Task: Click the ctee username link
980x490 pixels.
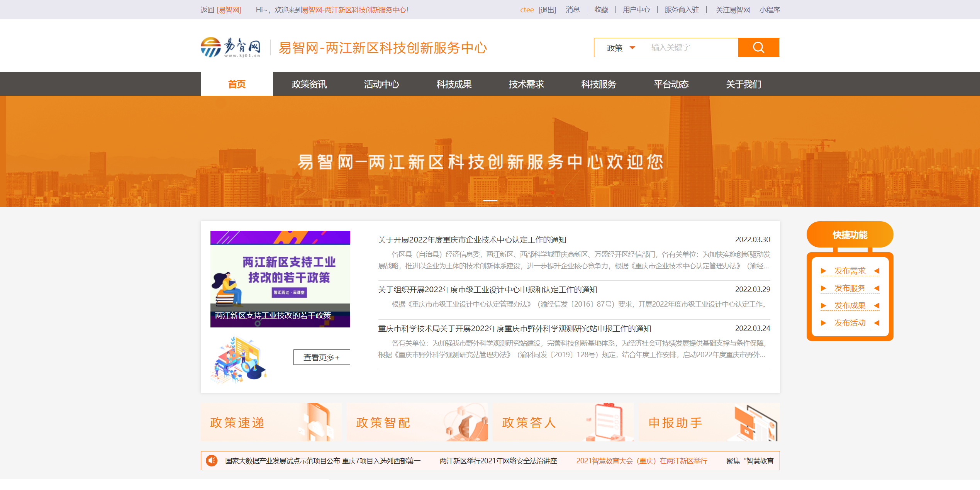Action: pos(527,10)
